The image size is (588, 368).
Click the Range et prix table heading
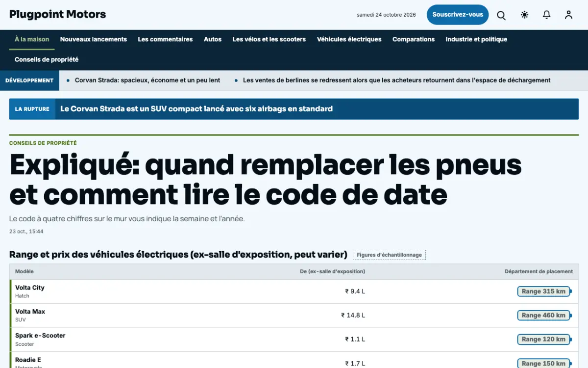coord(178,255)
